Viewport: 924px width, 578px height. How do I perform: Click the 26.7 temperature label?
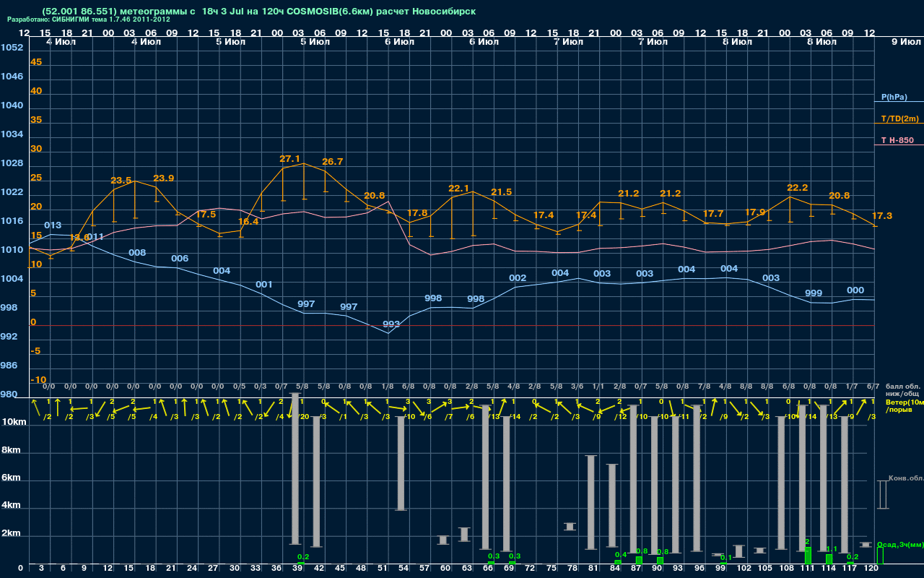[x=333, y=162]
